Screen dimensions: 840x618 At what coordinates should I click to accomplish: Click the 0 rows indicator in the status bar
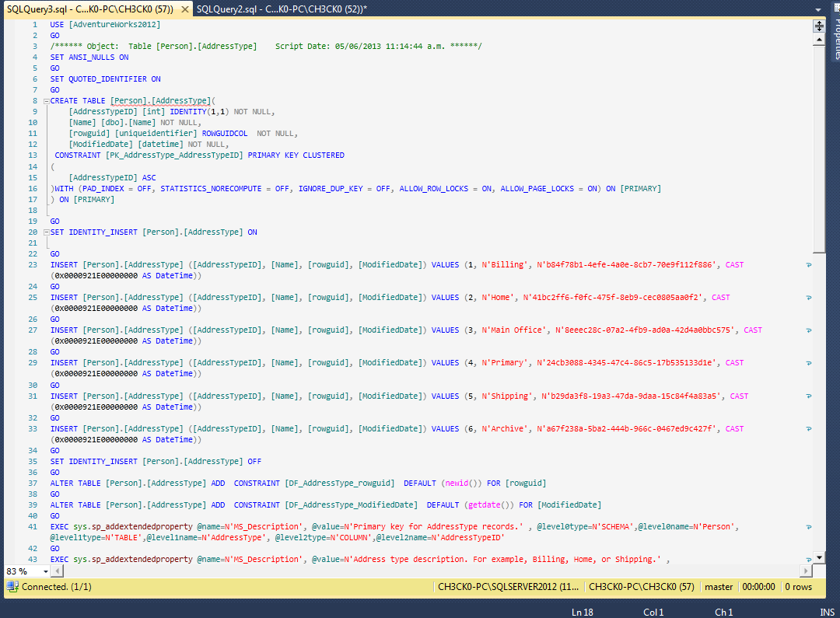[798, 587]
